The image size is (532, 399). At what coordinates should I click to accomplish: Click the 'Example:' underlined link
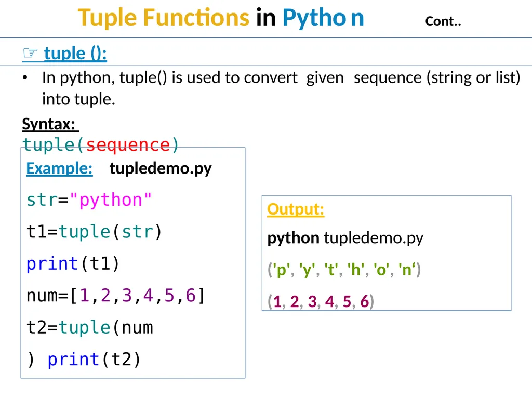point(59,168)
